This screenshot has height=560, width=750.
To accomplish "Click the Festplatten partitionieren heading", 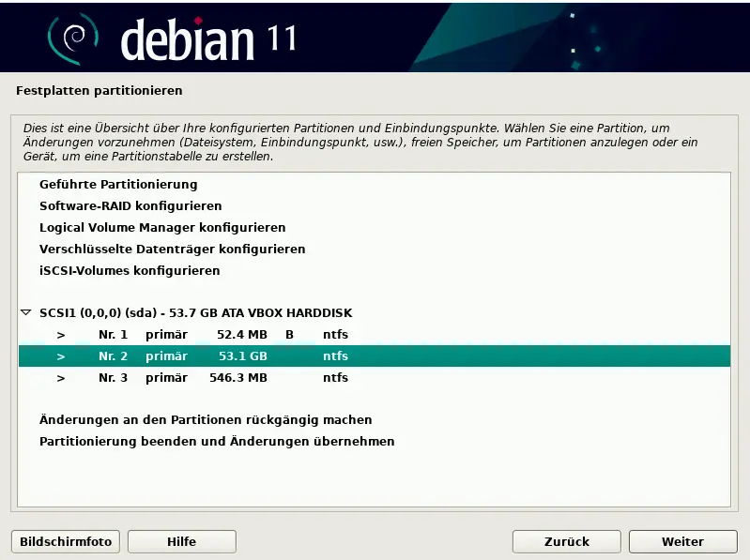I will pos(99,90).
